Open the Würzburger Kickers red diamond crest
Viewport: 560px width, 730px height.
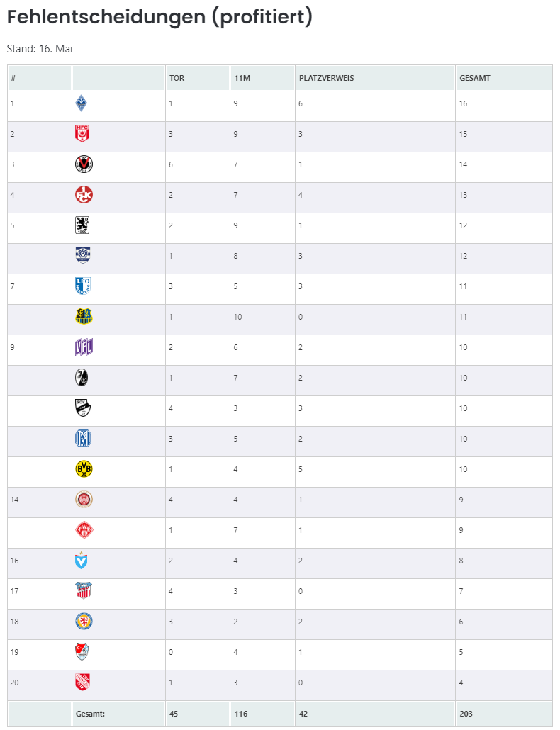click(84, 530)
